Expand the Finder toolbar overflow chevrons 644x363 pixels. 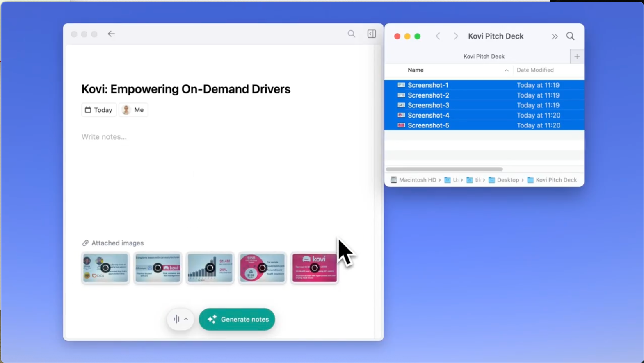tap(555, 36)
